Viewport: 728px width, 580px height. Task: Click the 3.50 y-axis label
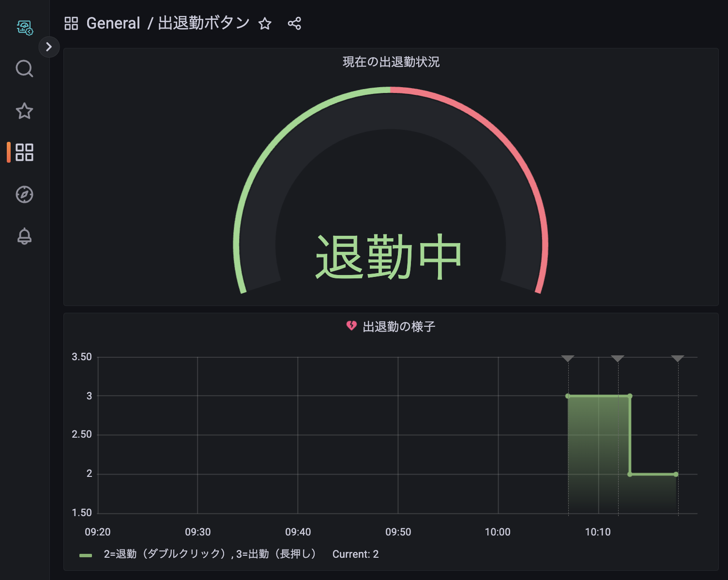[x=82, y=357]
